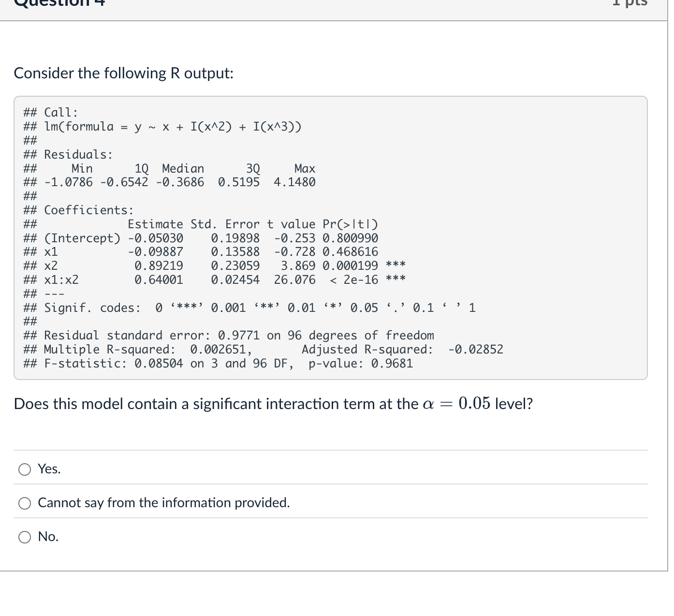Click the t value 26.076
The image size is (674, 616).
(294, 280)
